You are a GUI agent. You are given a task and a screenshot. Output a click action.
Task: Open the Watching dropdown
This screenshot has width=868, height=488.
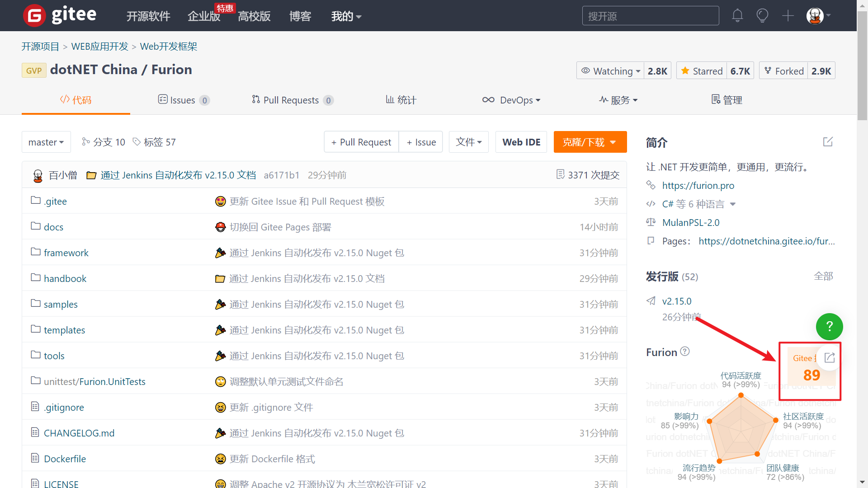point(610,71)
